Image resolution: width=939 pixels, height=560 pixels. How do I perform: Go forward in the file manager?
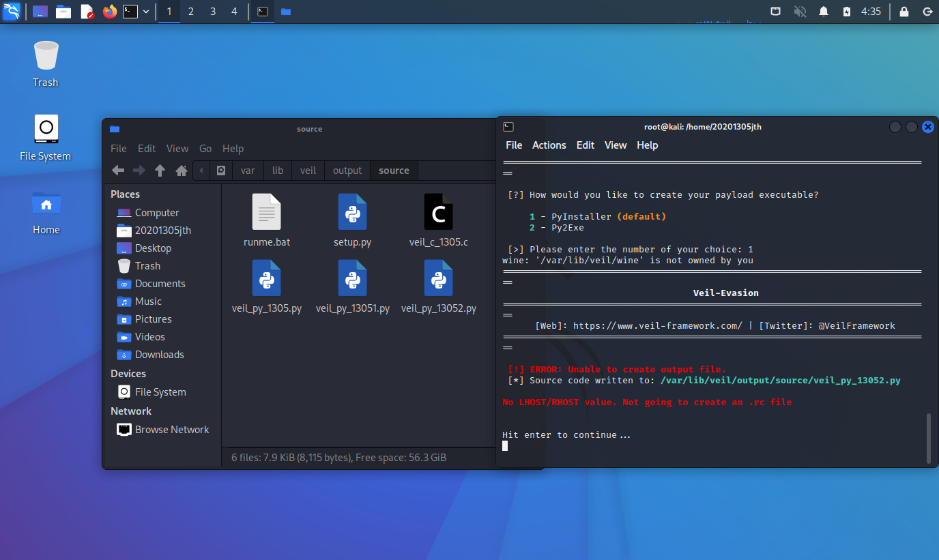[139, 171]
